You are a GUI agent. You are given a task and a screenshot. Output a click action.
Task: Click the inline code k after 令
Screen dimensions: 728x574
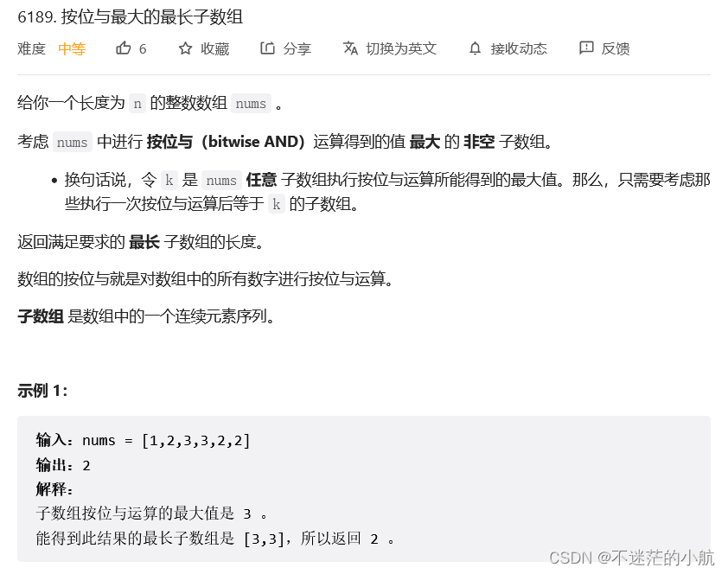[169, 181]
